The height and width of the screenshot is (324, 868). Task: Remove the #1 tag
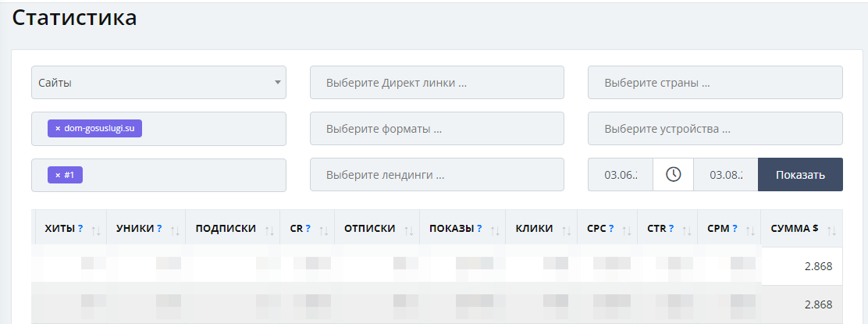58,175
